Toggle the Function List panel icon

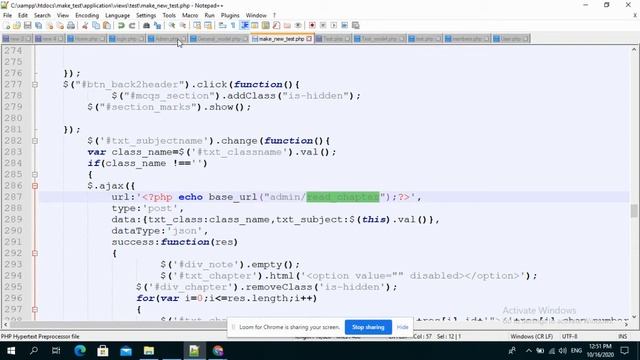pos(276,25)
